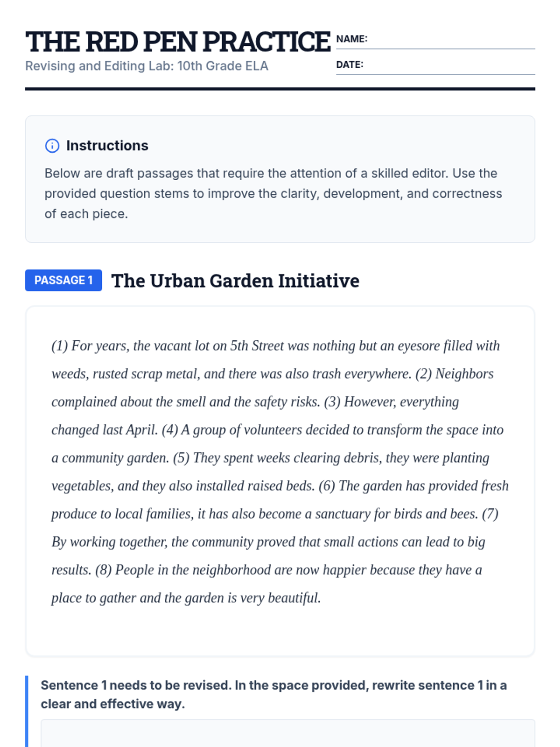
Task: Click THE RED PEN PRACTICE heading
Action: tap(178, 42)
